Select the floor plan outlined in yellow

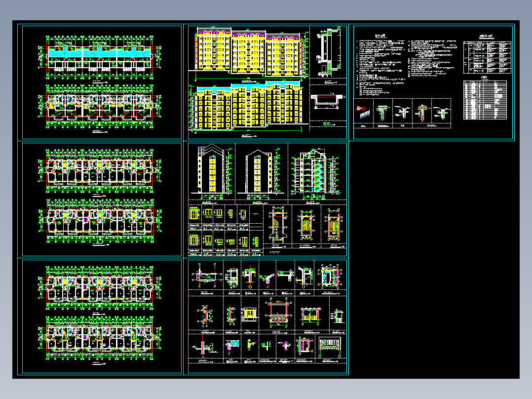(100, 338)
